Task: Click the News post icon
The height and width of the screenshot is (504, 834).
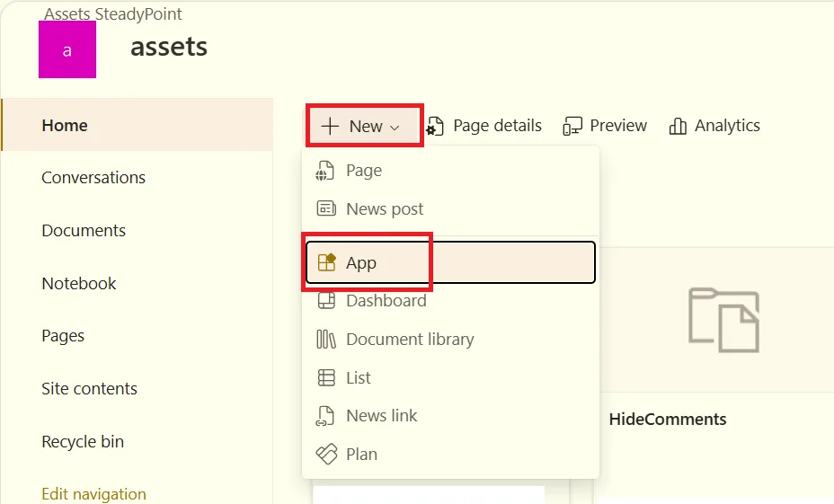Action: pyautogui.click(x=326, y=208)
